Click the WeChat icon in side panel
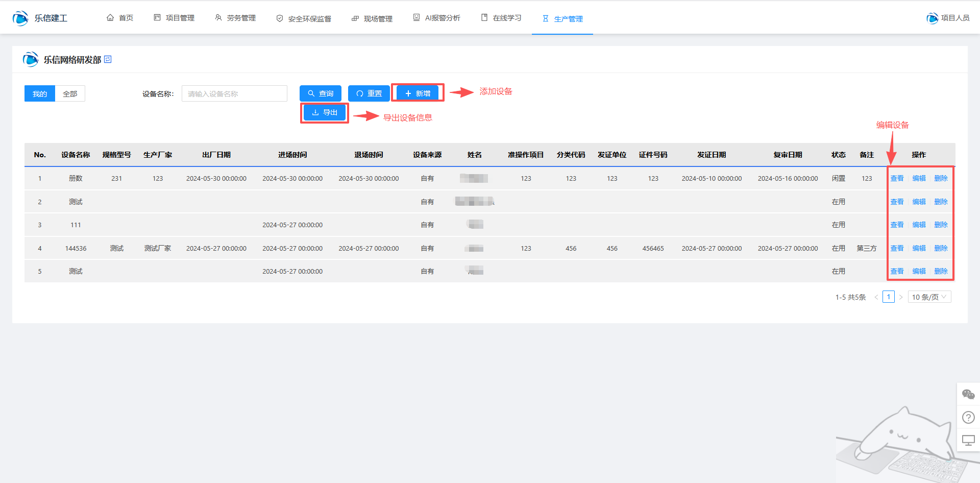This screenshot has height=483, width=980. 968,394
